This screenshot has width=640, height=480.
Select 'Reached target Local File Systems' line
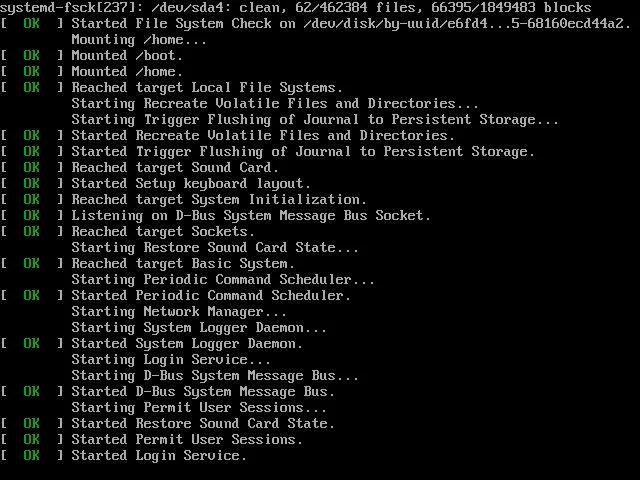tap(171, 87)
